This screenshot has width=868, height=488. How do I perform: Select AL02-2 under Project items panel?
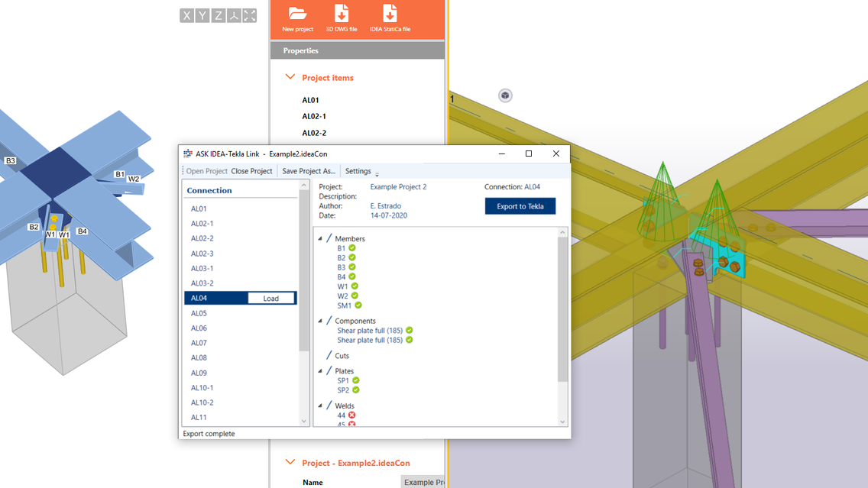point(314,133)
